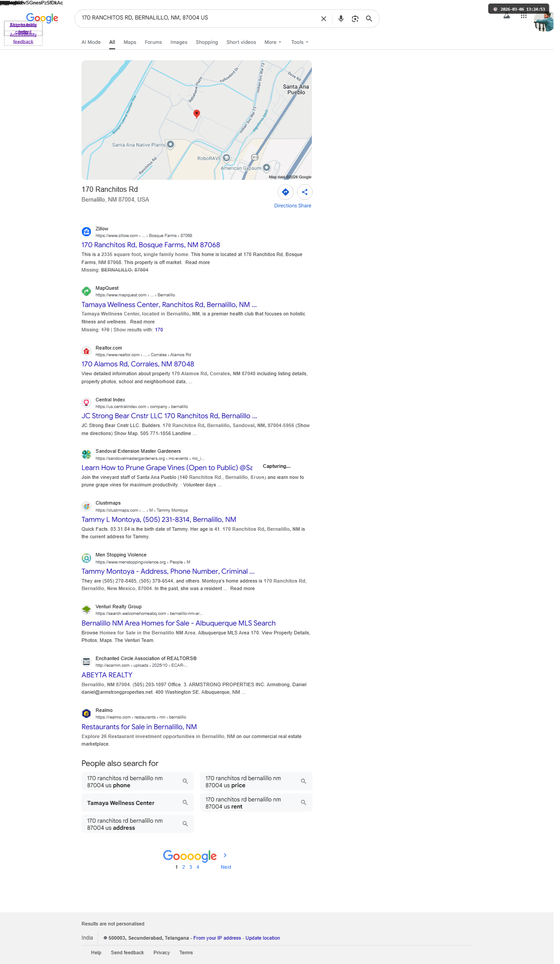Click Read more under Zillow snippet
This screenshot has height=964, width=560.
198,262
